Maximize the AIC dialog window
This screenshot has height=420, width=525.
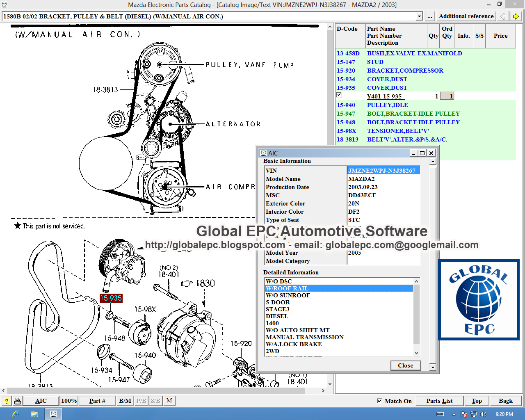coord(422,153)
